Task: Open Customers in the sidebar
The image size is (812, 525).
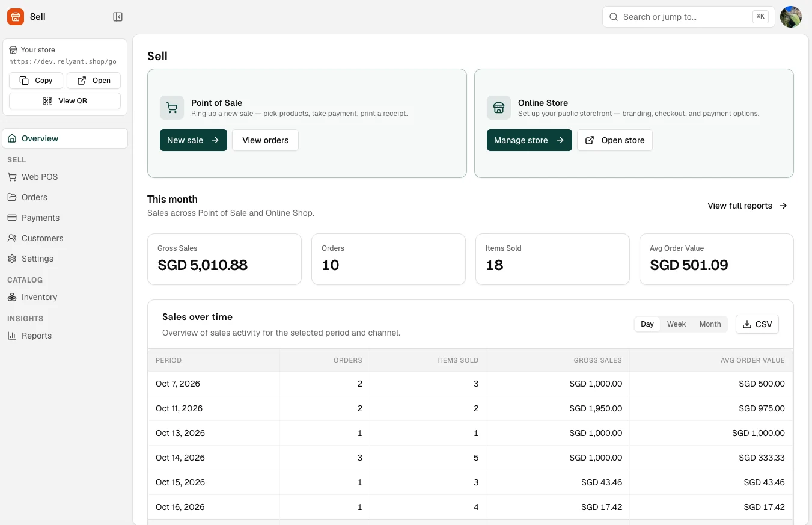Action: pyautogui.click(x=65, y=238)
